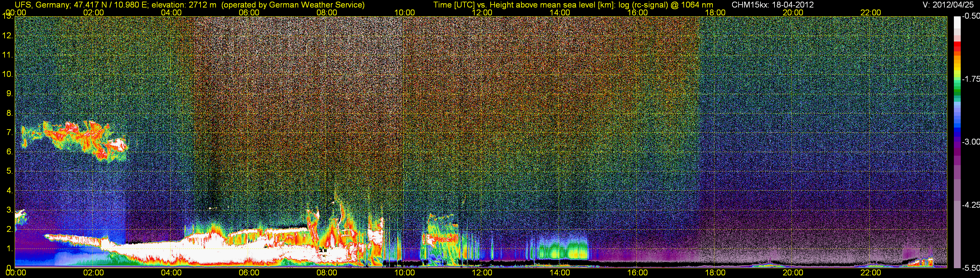Click the '7.' height axis label
Viewport: 980px width, 278px height.
9,132
